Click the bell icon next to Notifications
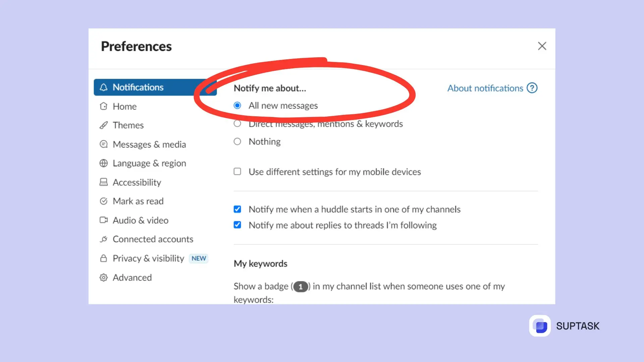Viewport: 644px width, 362px height. pyautogui.click(x=104, y=87)
